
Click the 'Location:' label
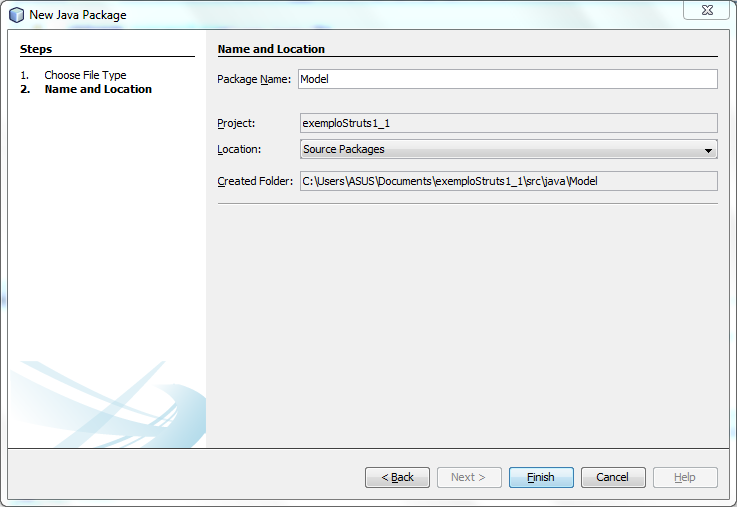pyautogui.click(x=239, y=149)
